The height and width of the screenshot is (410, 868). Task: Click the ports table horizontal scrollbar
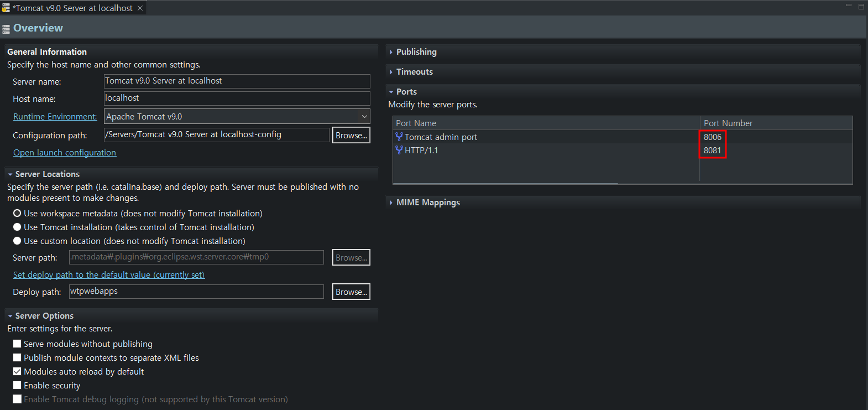point(505,183)
